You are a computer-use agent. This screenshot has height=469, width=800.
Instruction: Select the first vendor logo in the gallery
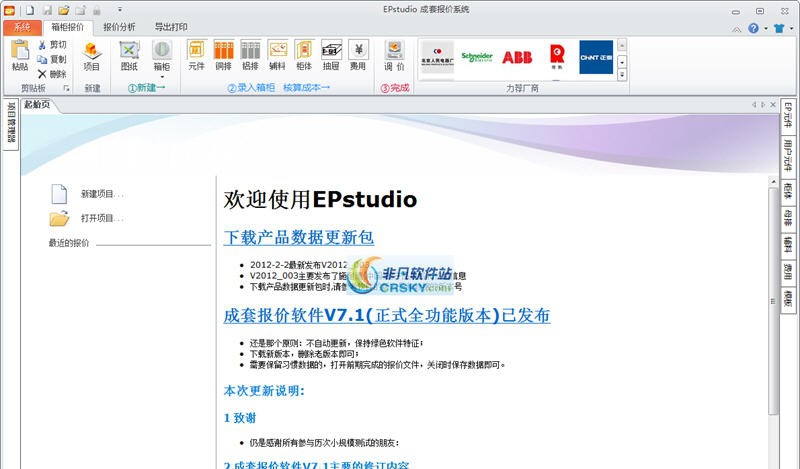pyautogui.click(x=437, y=57)
